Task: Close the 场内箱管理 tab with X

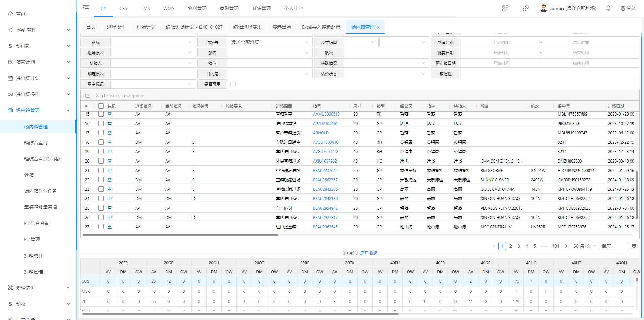Action: pyautogui.click(x=378, y=27)
